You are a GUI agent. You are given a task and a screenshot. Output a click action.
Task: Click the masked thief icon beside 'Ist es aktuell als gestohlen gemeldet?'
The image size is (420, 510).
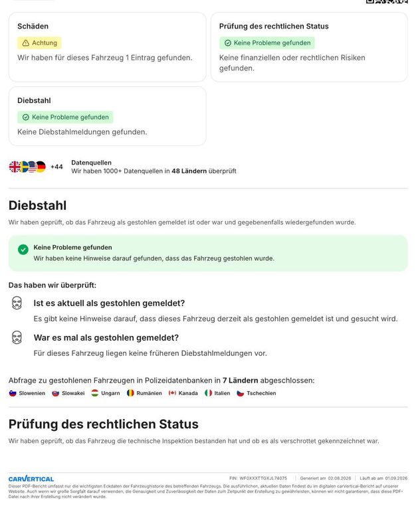[x=17, y=303]
